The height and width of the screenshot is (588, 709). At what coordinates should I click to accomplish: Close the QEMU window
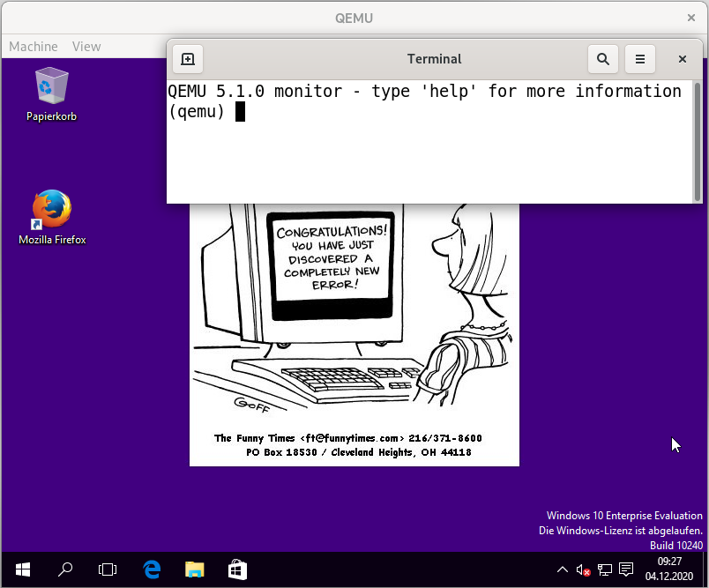click(690, 18)
